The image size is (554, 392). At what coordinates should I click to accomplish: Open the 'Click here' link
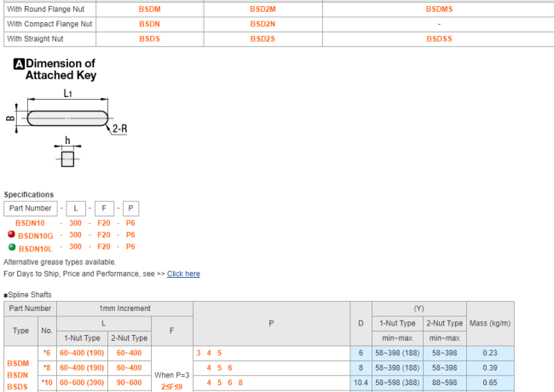(x=183, y=274)
